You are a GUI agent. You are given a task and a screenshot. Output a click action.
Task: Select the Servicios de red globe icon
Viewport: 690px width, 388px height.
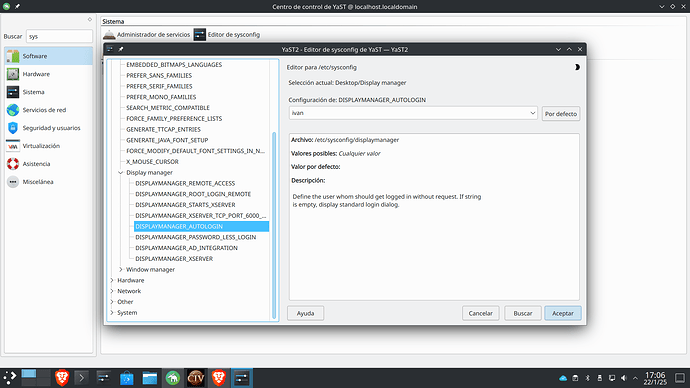pyautogui.click(x=13, y=110)
